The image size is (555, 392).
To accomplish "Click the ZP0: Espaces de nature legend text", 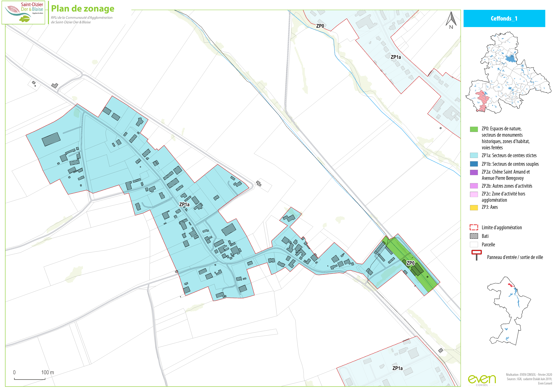I will click(x=505, y=138).
